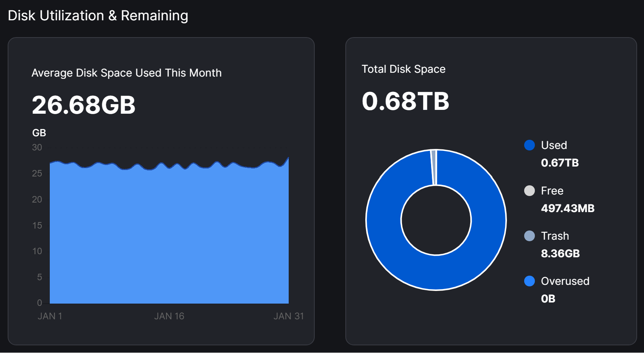Select the 497.43MB free space value
The height and width of the screenshot is (353, 644).
click(567, 208)
